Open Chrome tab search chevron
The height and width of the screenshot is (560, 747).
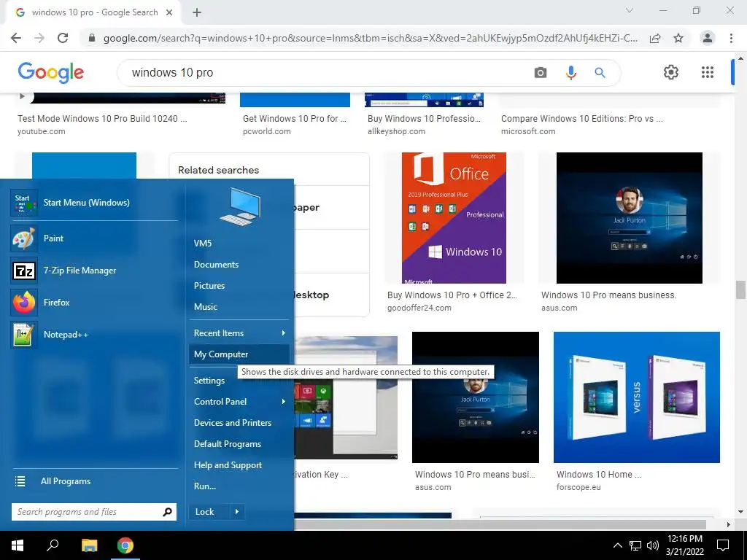[630, 10]
